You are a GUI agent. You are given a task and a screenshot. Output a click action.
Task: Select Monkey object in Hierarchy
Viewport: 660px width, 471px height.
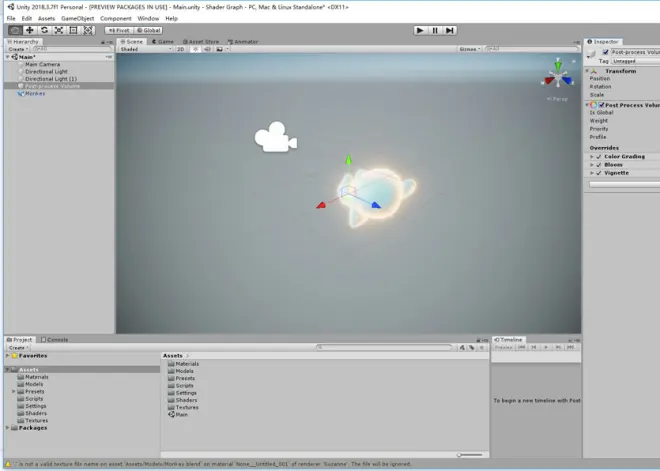click(35, 93)
